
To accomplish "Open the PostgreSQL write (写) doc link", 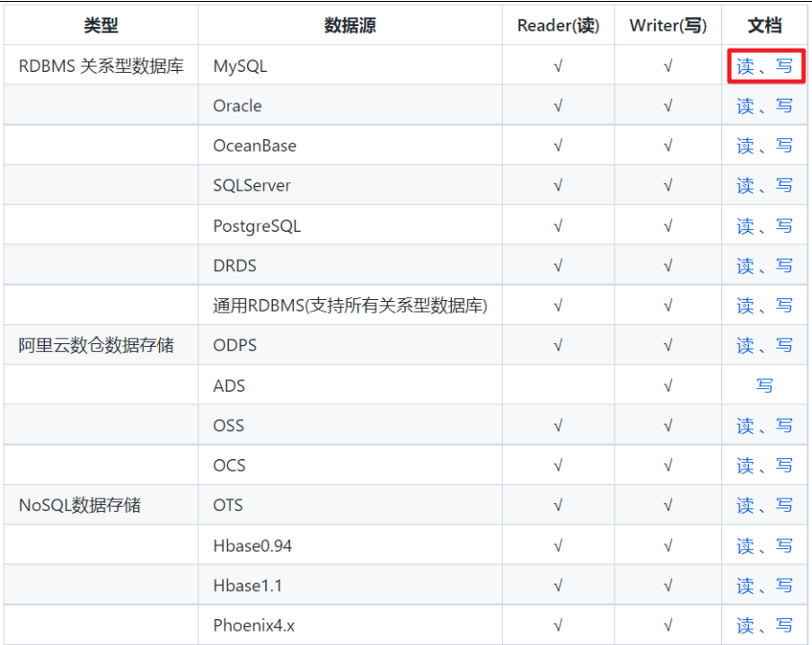I will [x=784, y=225].
